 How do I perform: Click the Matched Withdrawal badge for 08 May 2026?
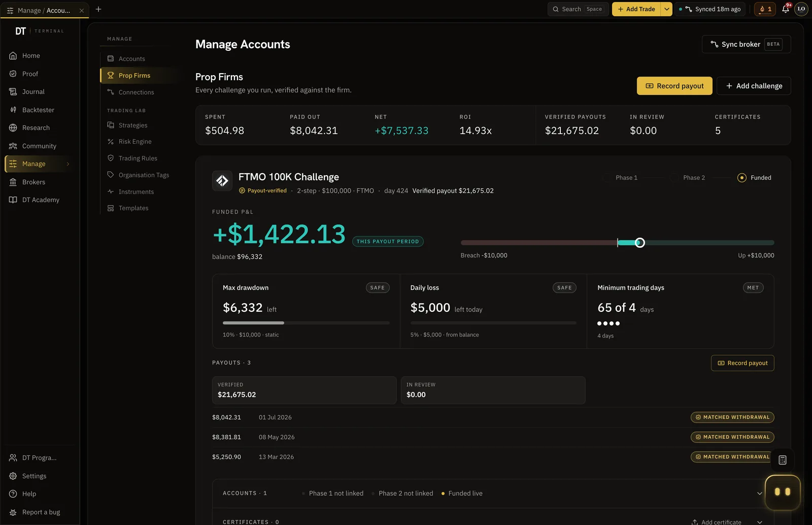tap(732, 437)
